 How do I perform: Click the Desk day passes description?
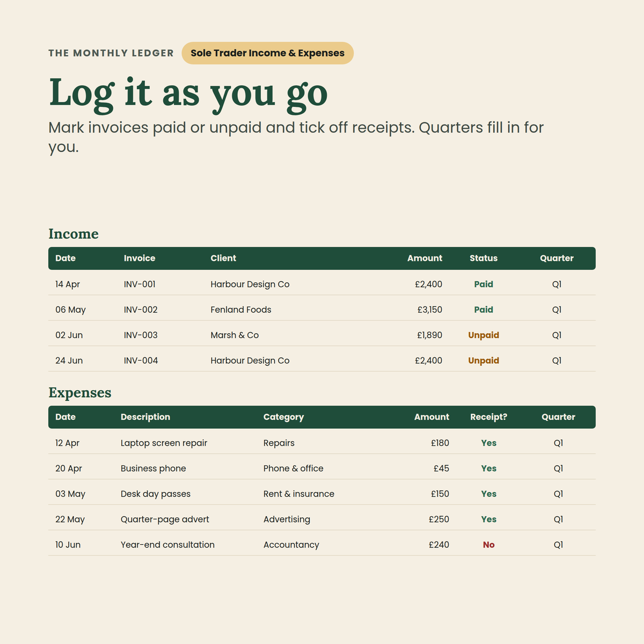[156, 494]
